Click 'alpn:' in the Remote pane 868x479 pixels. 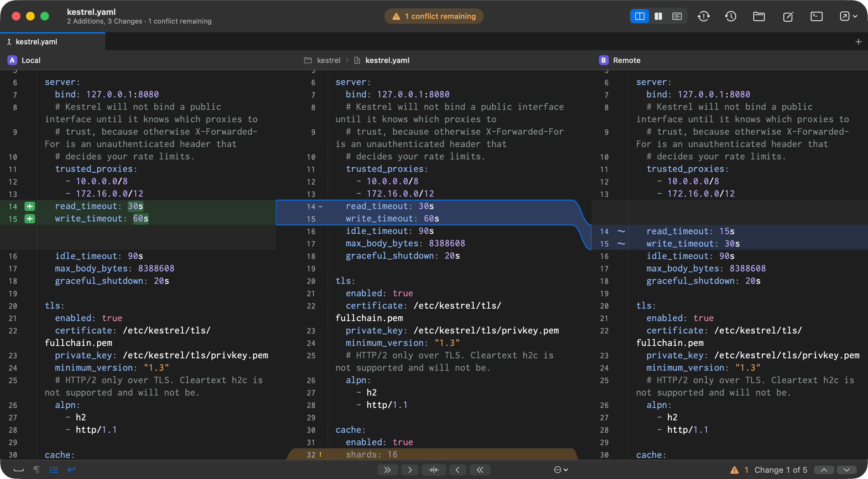click(659, 405)
